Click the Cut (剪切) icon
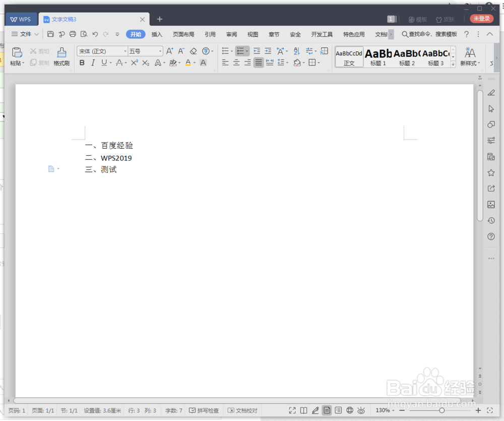504x421 pixels. pyautogui.click(x=33, y=51)
